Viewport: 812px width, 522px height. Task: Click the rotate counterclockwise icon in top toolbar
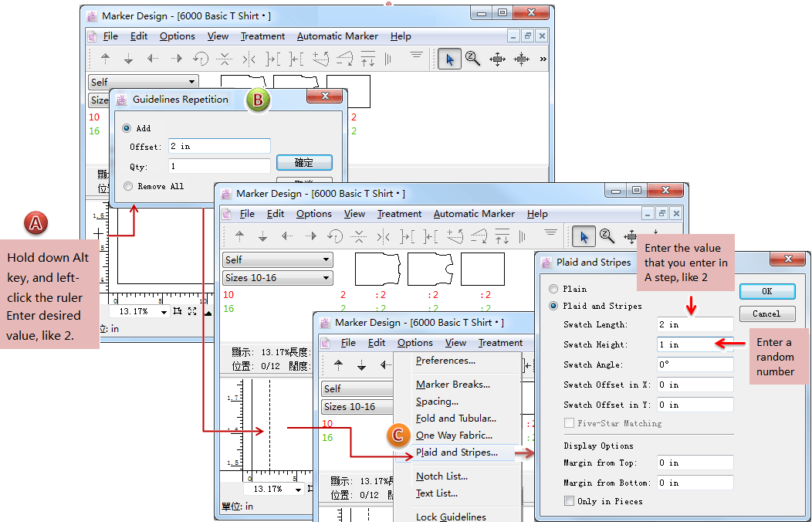coord(201,59)
